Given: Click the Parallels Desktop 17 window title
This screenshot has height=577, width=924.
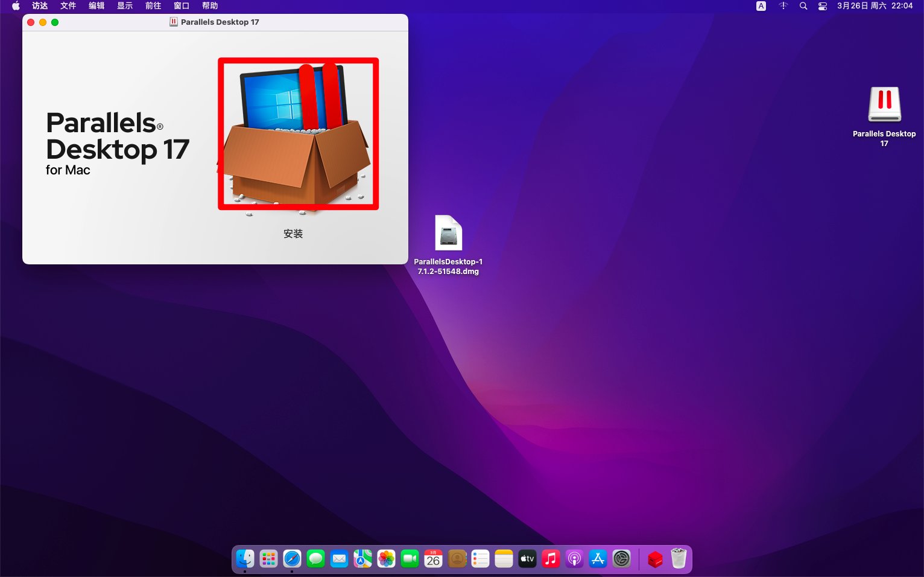Looking at the screenshot, I should 220,22.
